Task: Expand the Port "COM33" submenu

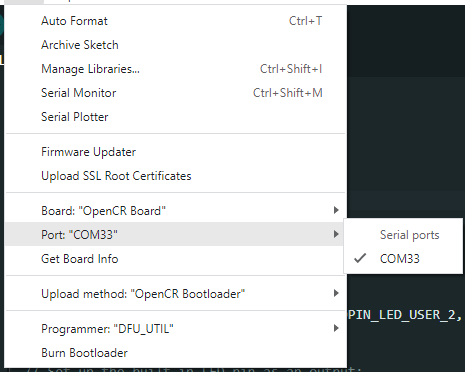Action: (x=175, y=234)
